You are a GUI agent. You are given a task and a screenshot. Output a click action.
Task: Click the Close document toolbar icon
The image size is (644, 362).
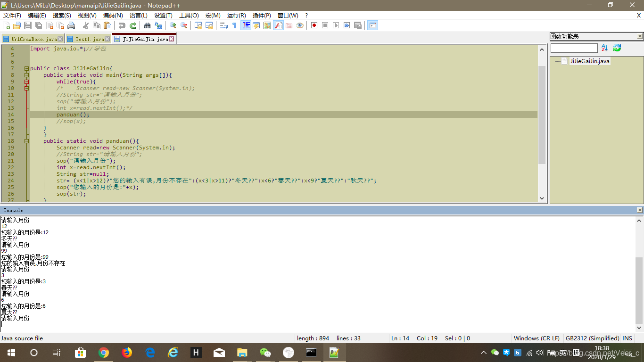point(50,25)
